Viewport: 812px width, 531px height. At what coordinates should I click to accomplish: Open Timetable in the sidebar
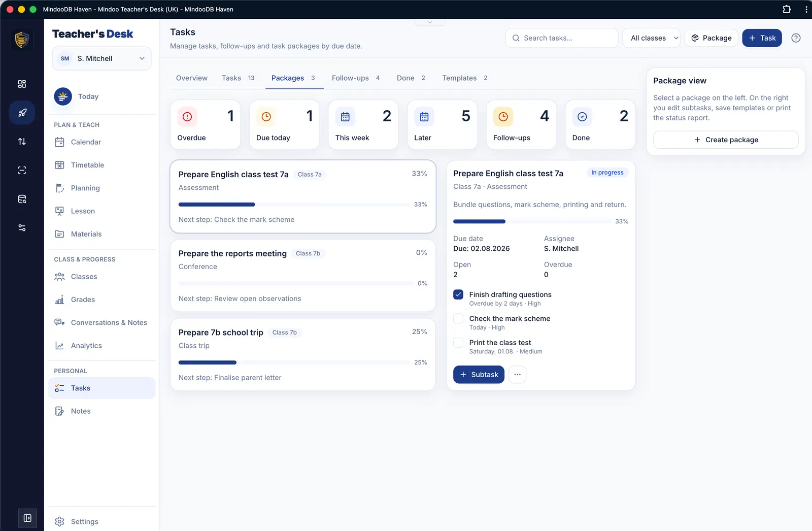pos(101,165)
